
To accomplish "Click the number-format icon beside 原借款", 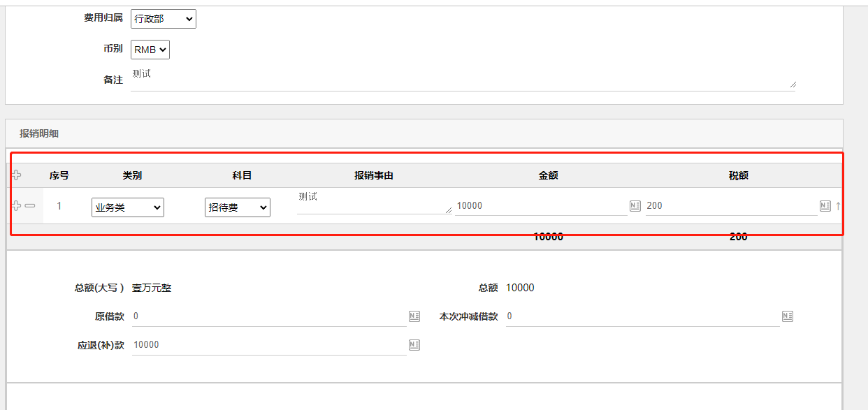I will pos(414,316).
